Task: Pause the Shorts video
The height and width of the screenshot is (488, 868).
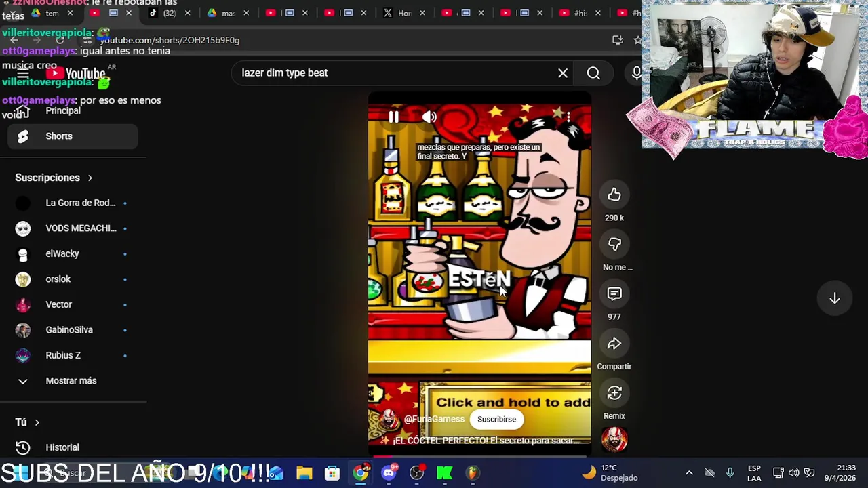Action: pyautogui.click(x=393, y=117)
